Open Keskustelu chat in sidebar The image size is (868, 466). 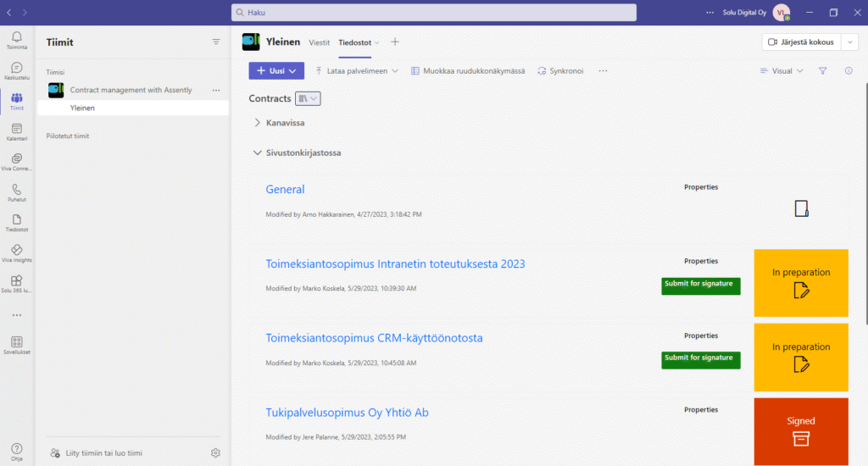[17, 71]
